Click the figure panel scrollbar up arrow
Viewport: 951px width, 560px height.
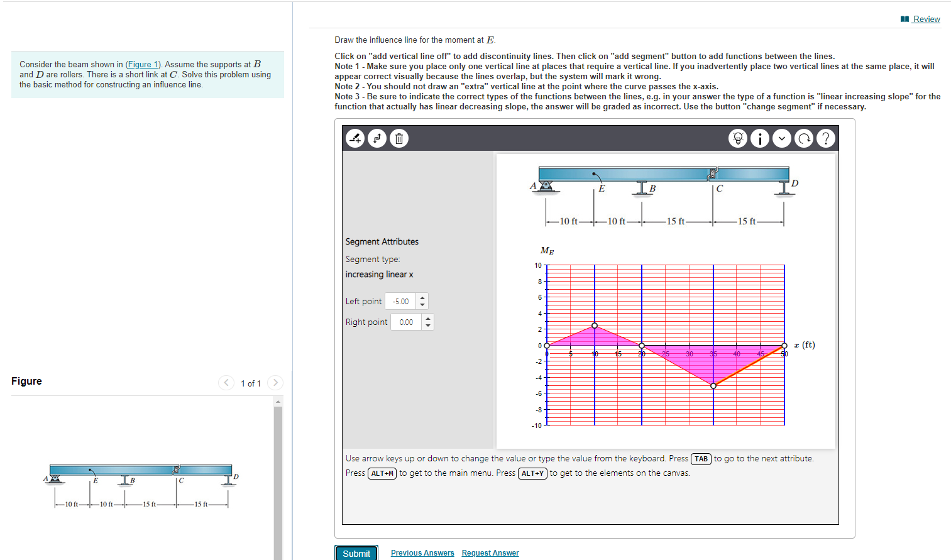click(278, 402)
